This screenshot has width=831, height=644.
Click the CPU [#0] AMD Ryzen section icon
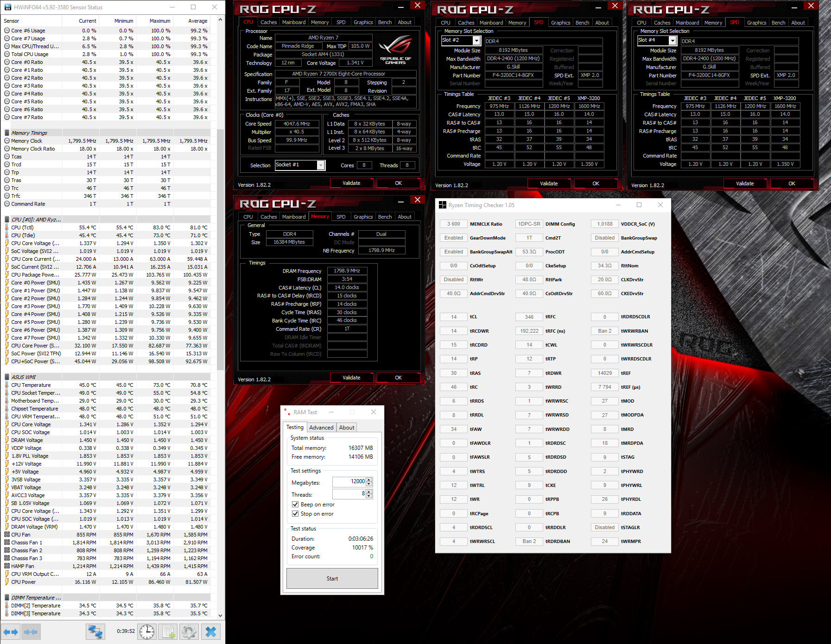7,220
